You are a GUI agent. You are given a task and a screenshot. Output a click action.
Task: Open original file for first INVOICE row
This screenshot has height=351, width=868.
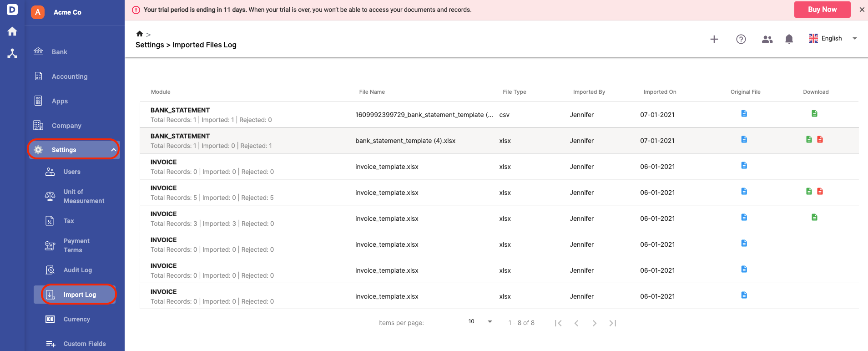[x=744, y=165]
